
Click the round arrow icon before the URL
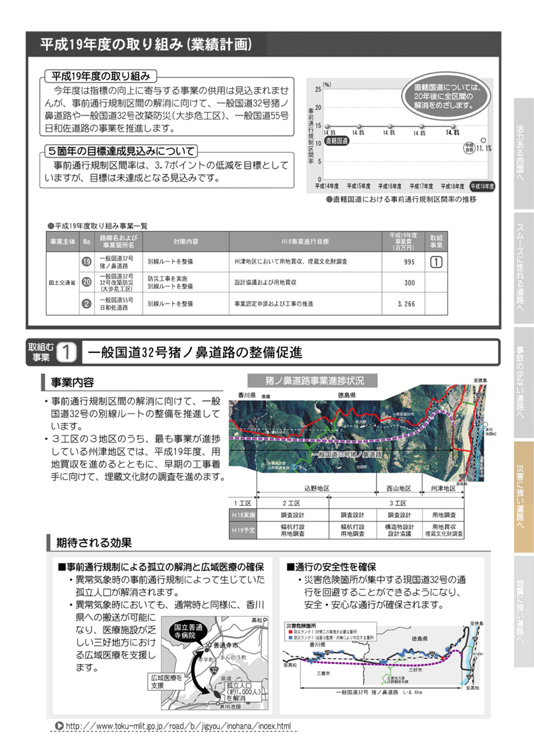(59, 725)
